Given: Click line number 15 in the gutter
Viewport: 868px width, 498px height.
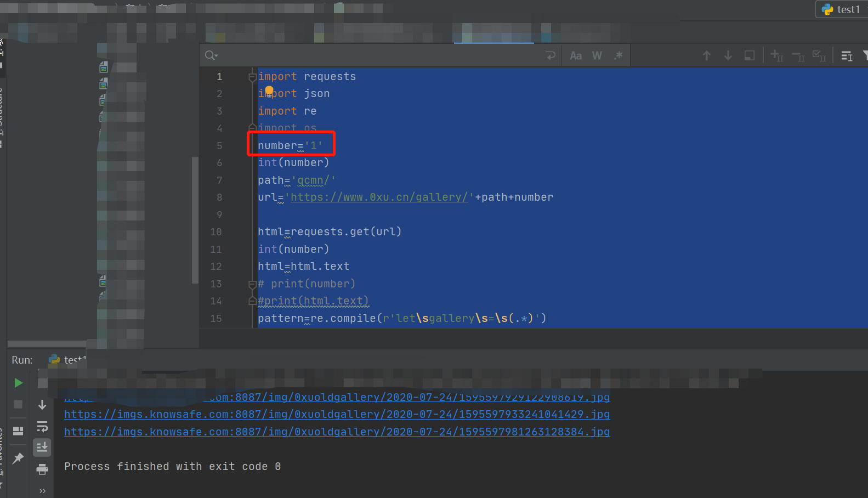Looking at the screenshot, I should tap(216, 319).
